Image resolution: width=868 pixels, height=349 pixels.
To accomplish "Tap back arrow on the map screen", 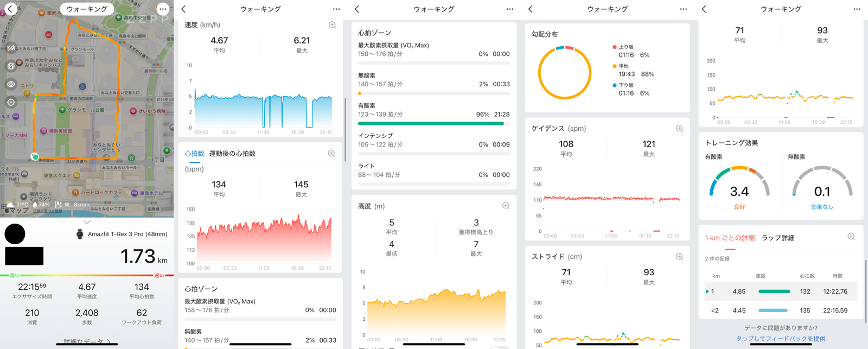I will [10, 9].
